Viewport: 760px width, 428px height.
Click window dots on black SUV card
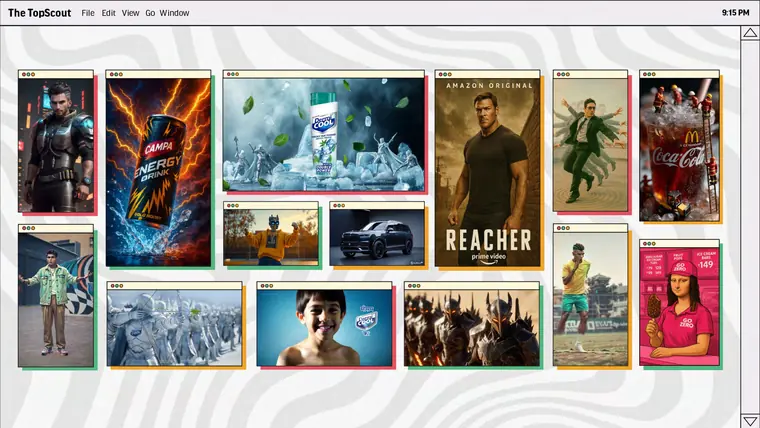(x=339, y=206)
